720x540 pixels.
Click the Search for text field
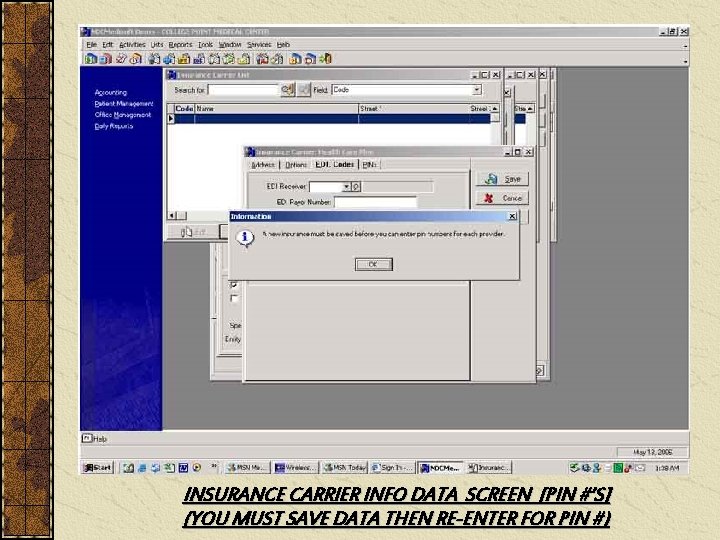tap(243, 90)
